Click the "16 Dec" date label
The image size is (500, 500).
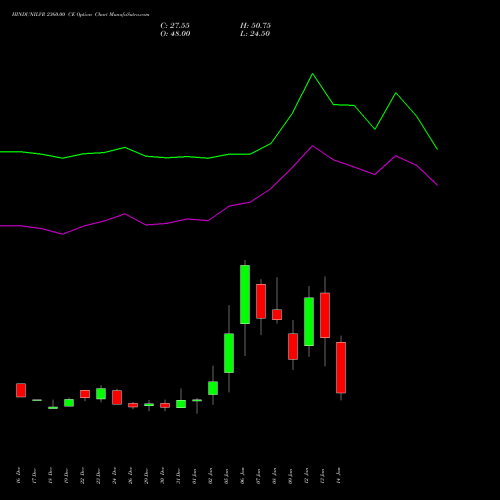18,475
